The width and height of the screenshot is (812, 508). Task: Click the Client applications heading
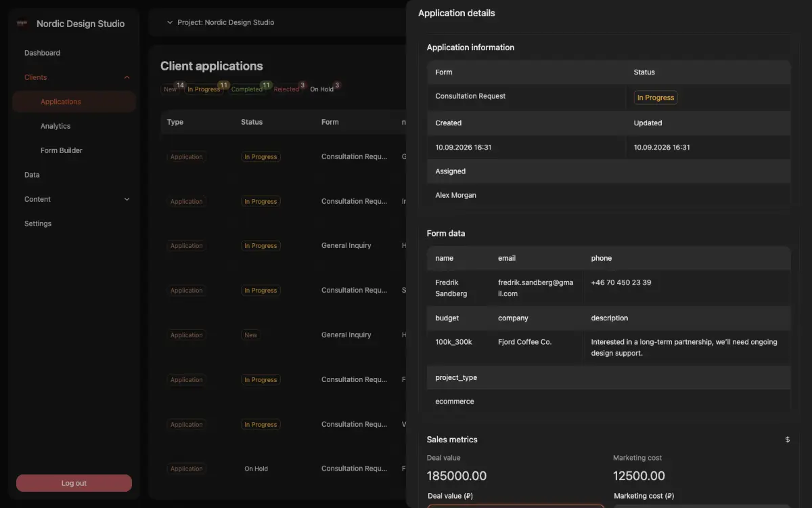pyautogui.click(x=212, y=66)
